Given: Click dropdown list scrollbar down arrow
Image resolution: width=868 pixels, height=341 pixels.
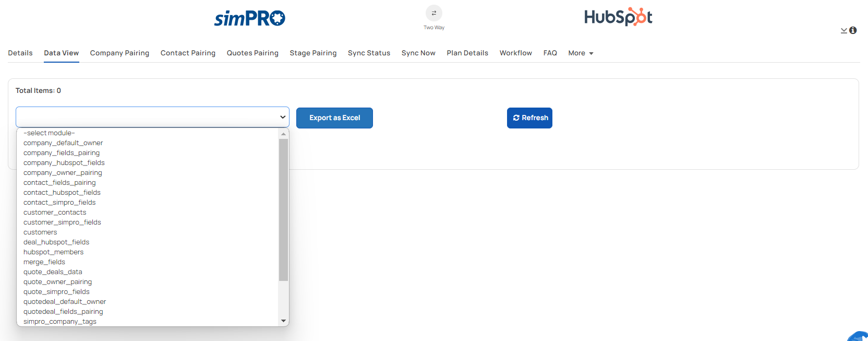Looking at the screenshot, I should [284, 321].
